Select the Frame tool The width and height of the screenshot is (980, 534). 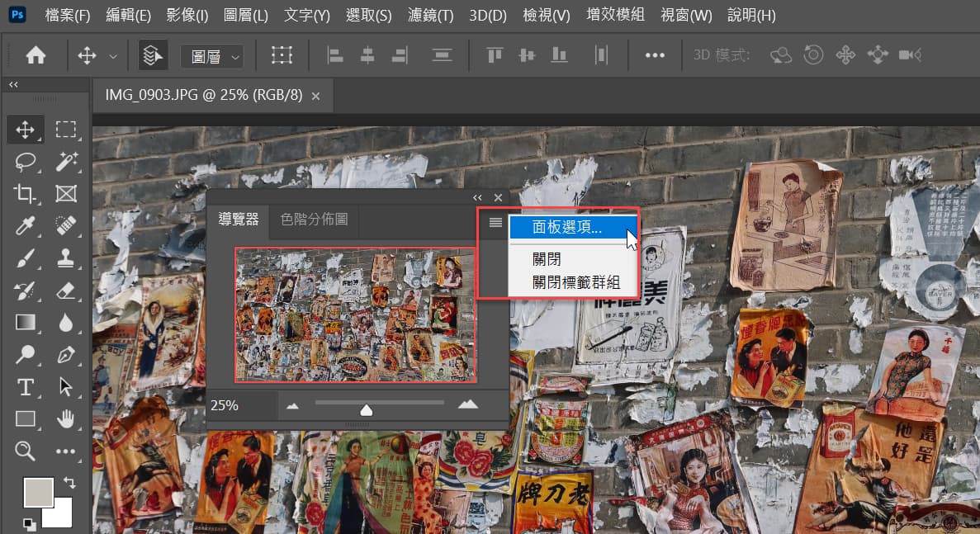65,194
